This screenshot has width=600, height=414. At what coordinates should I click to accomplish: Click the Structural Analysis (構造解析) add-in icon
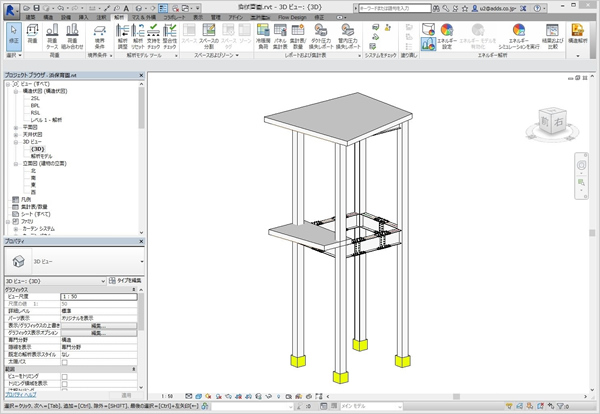(x=577, y=33)
